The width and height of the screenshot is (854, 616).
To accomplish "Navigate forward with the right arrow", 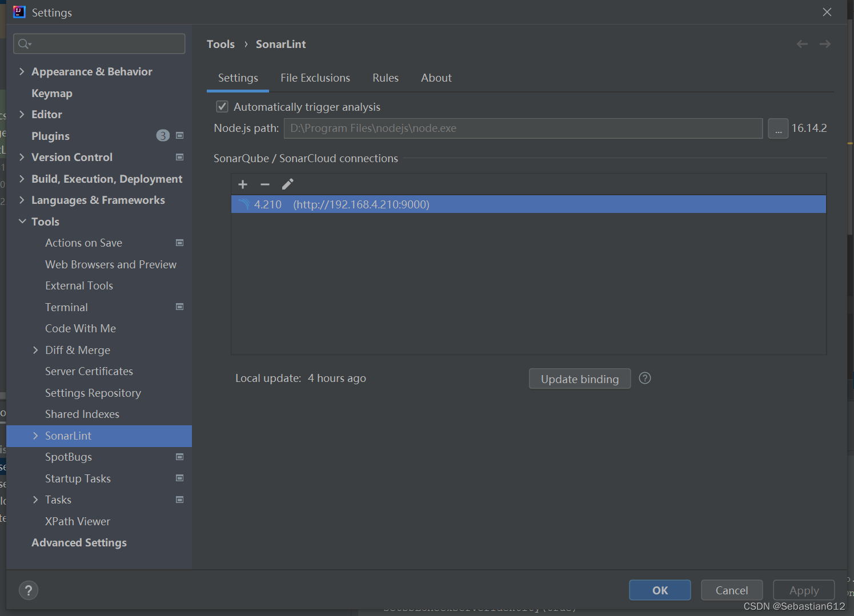I will tap(825, 44).
